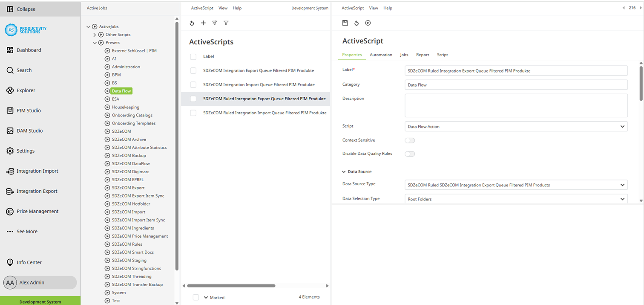This screenshot has width=644, height=305.
Task: Disable Data Quality Rules toggle
Action: click(410, 154)
